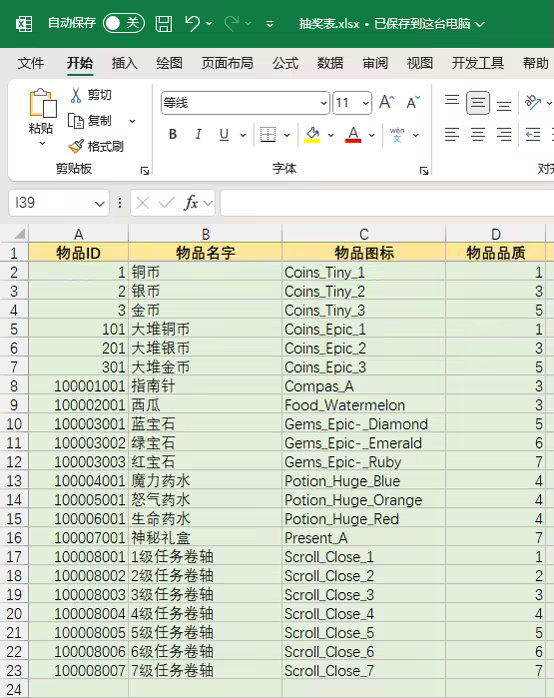Apply the yellow fill color
Screen dimensions: 554x698
(x=312, y=134)
